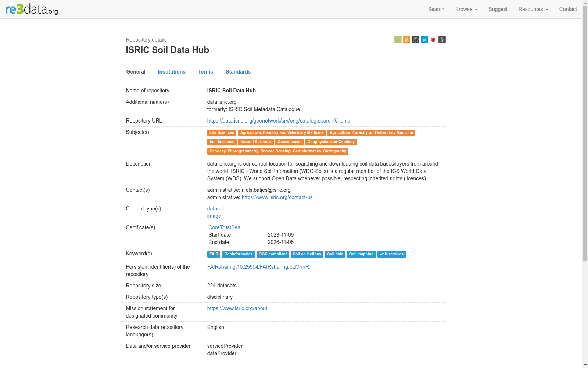Click the re3data.org logo
The image size is (588, 368).
(32, 9)
